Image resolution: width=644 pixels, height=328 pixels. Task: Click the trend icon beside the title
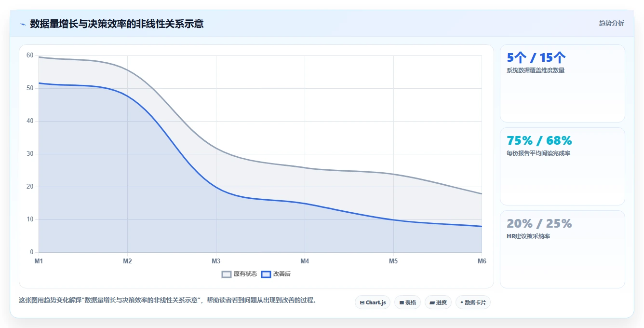coord(23,24)
